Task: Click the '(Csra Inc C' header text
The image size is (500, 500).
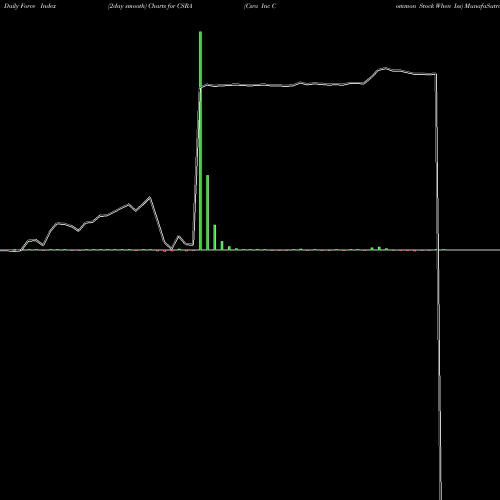Action: 260,6
